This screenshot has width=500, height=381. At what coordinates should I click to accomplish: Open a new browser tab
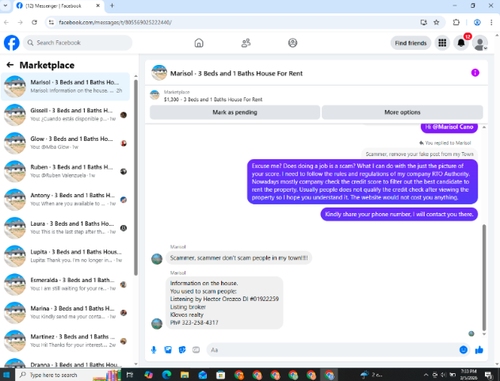[x=112, y=6]
